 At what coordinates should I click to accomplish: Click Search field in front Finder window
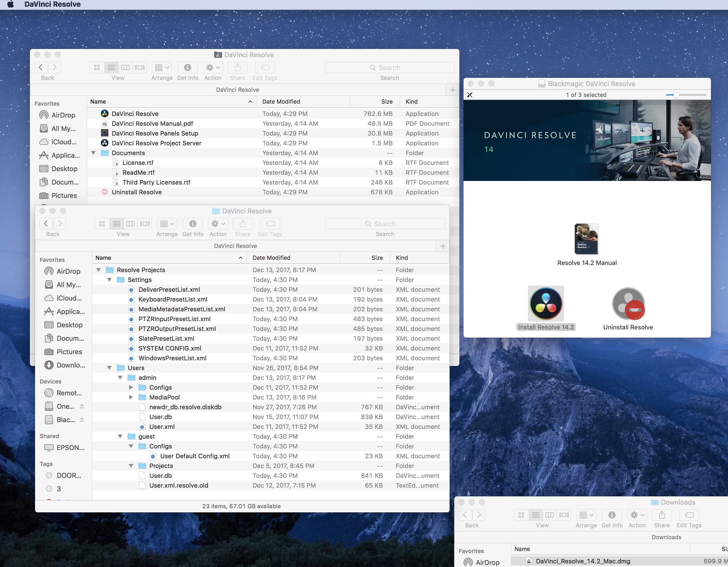coord(385,224)
